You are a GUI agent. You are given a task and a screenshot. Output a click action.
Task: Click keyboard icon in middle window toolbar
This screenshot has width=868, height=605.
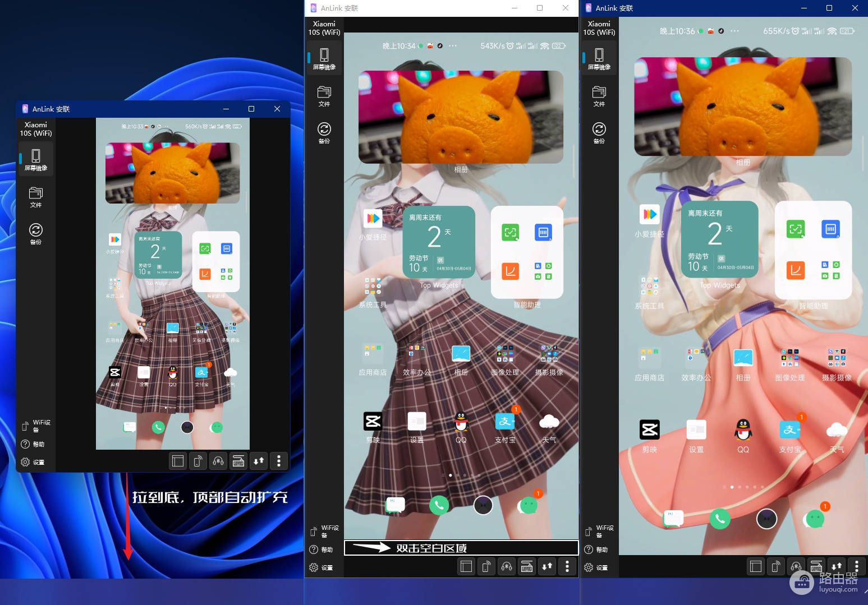pos(527,566)
